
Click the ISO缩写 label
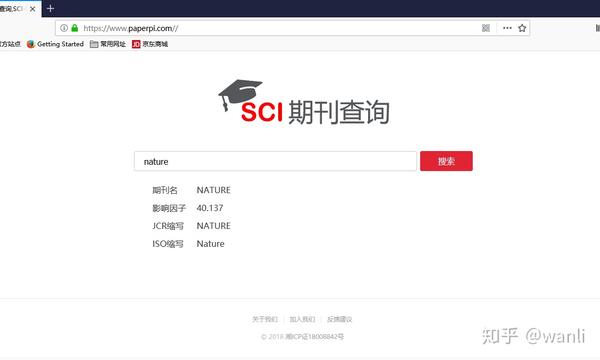[x=168, y=244]
